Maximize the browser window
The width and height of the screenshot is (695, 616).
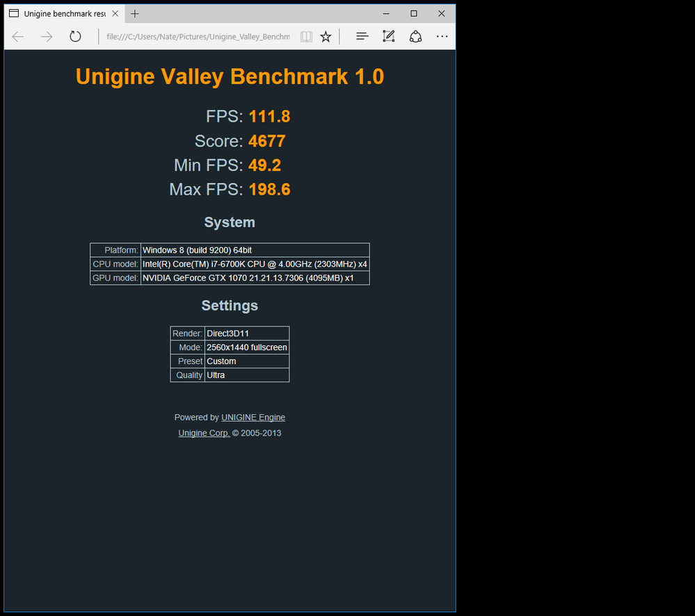click(413, 14)
